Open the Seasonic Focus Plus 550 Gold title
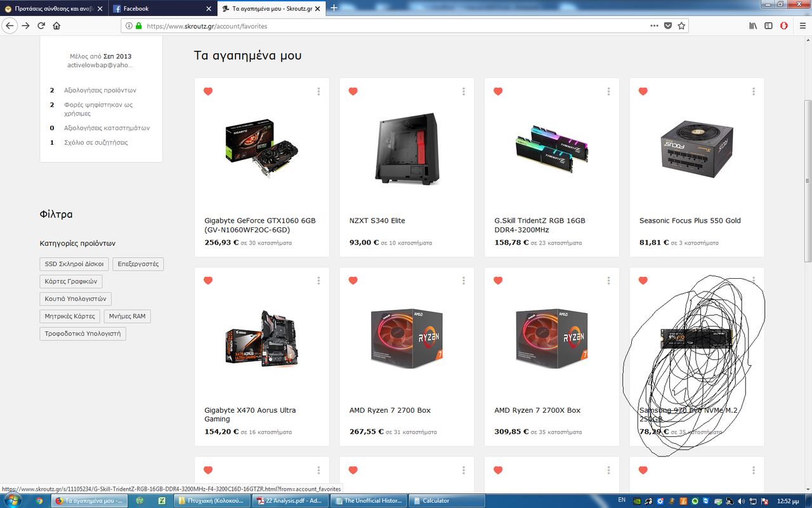Image resolution: width=812 pixels, height=508 pixels. 690,220
